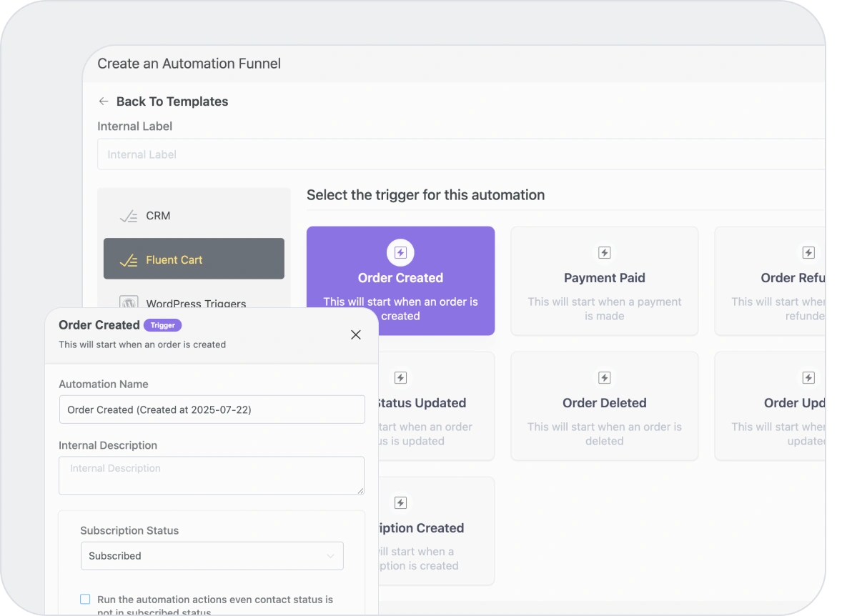
Task: Click inside the Internal Description text area
Action: point(212,475)
